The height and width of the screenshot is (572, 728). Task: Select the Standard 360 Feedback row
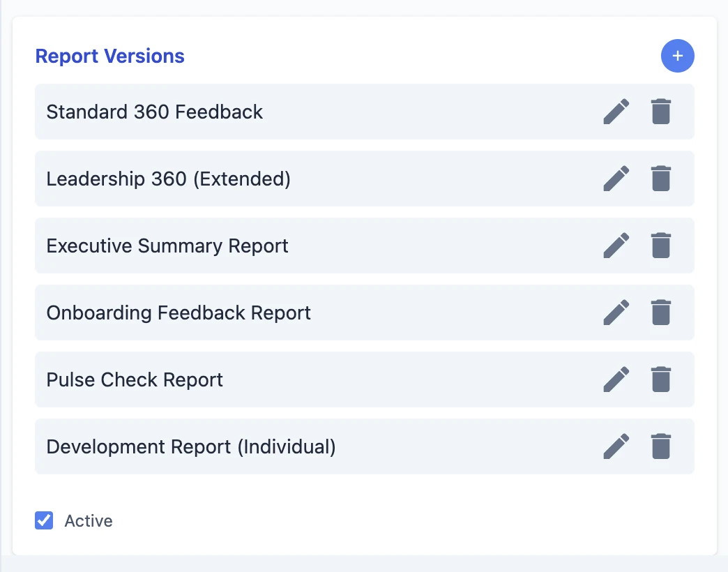coord(155,112)
